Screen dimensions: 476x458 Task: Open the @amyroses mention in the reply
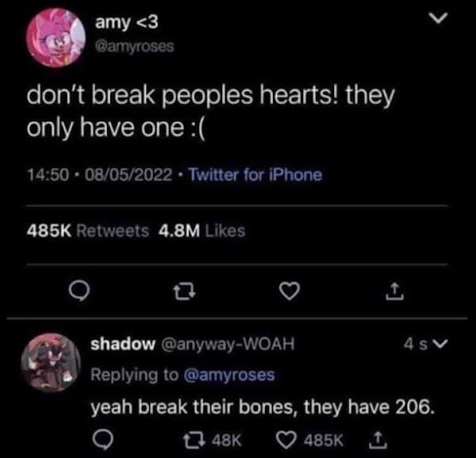point(229,375)
